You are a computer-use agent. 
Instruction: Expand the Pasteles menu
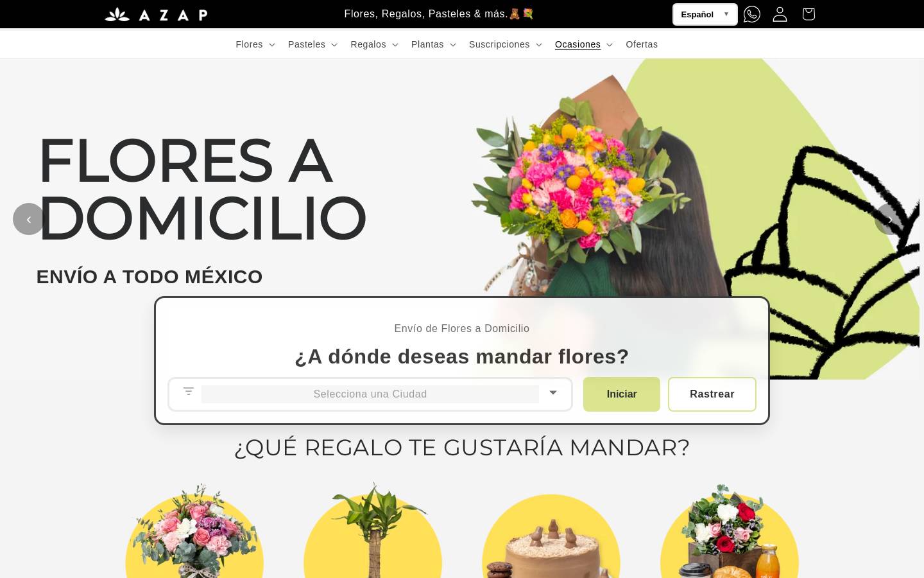312,44
